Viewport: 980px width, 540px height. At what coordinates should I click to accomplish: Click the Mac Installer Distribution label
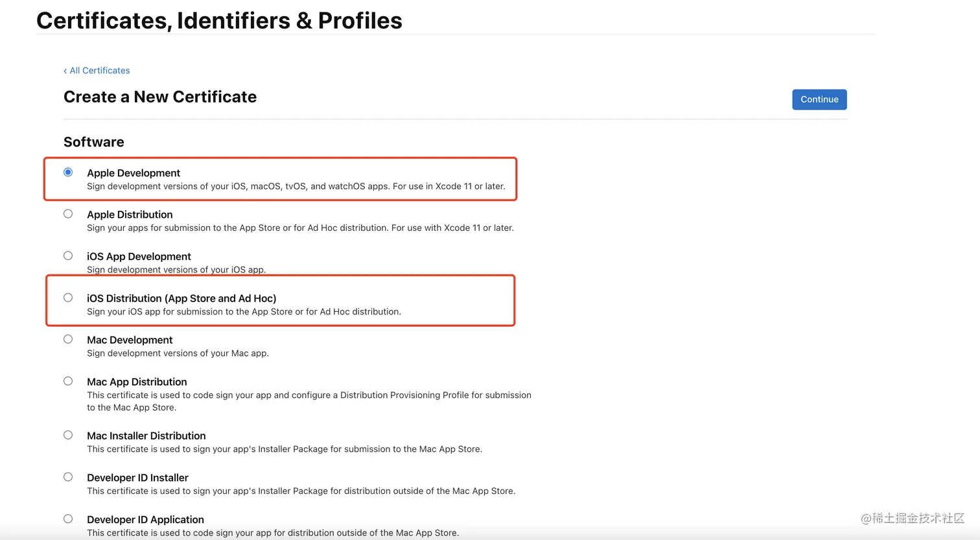(x=146, y=436)
